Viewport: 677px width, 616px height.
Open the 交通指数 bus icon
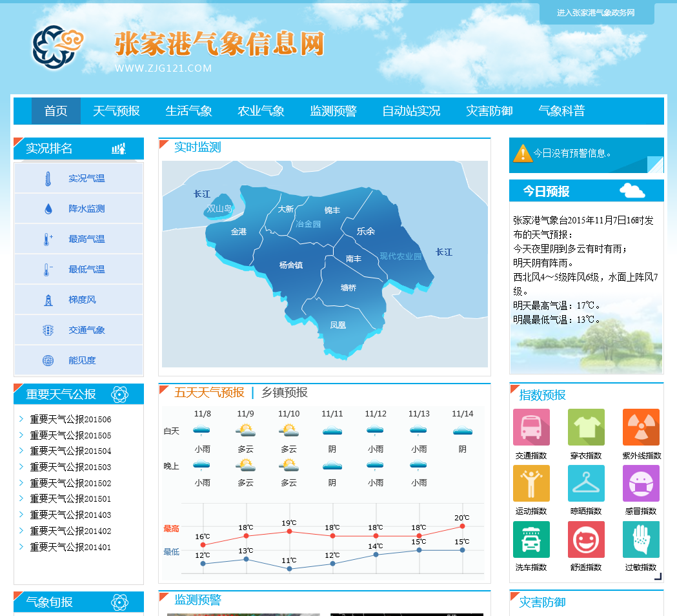click(x=531, y=427)
